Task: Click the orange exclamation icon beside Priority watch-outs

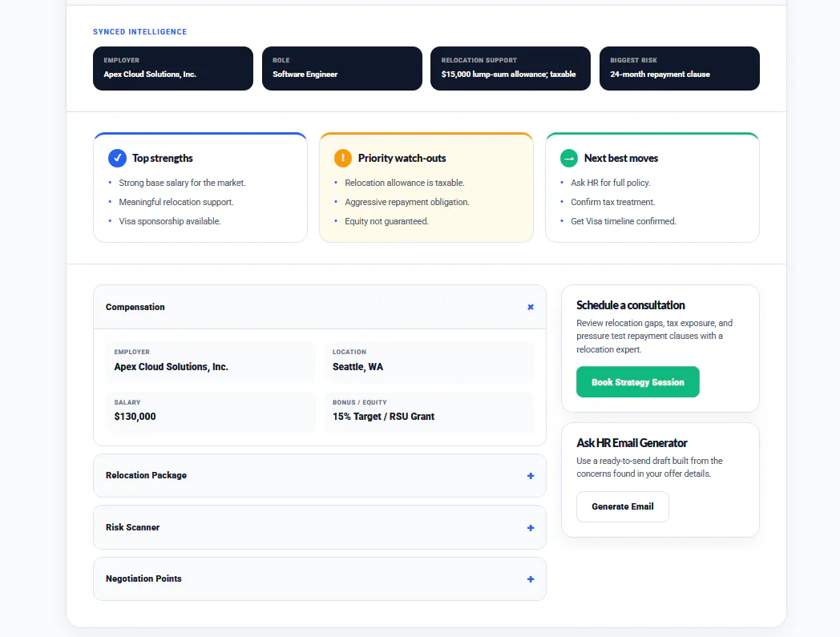Action: (x=343, y=158)
